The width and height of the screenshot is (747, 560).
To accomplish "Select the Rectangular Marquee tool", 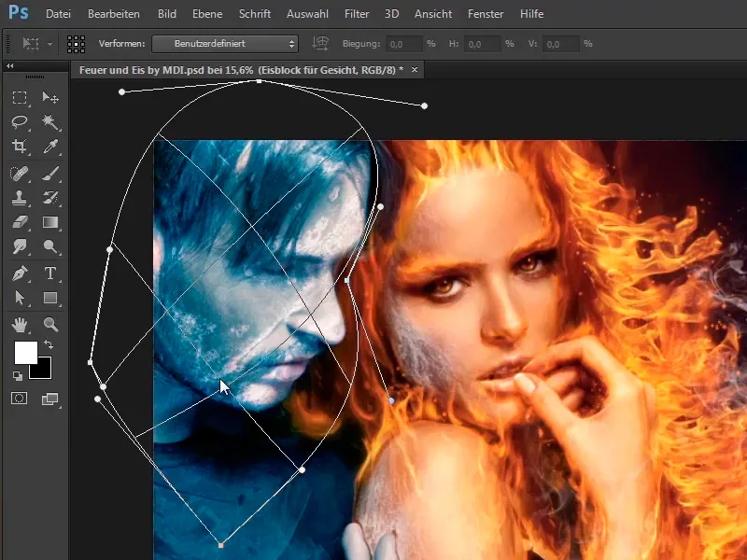I will click(20, 98).
